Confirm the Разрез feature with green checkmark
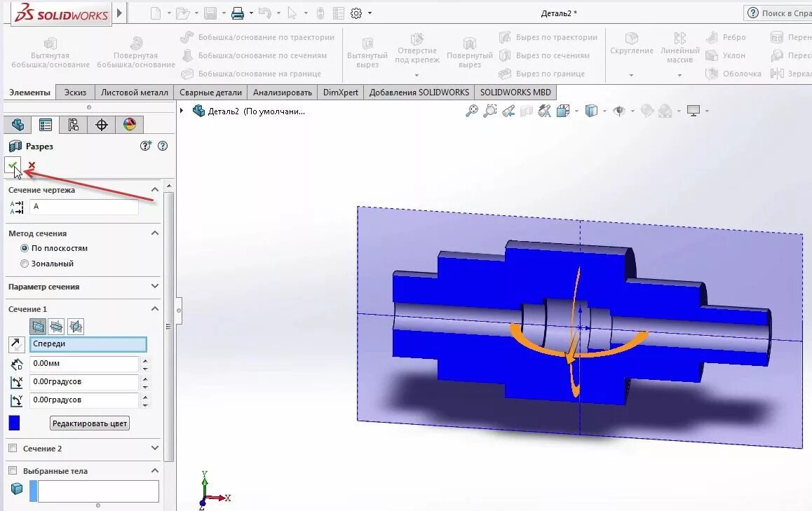This screenshot has height=511, width=812. pyautogui.click(x=13, y=165)
